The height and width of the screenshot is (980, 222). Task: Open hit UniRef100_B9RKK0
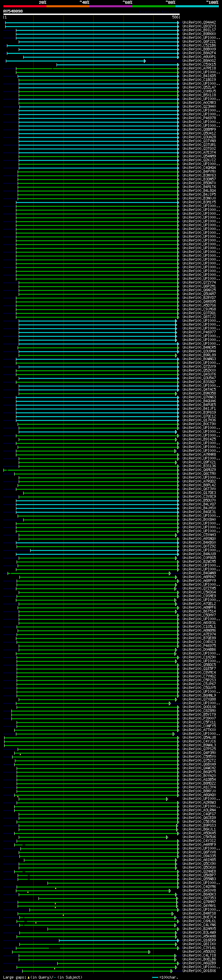coord(199,34)
